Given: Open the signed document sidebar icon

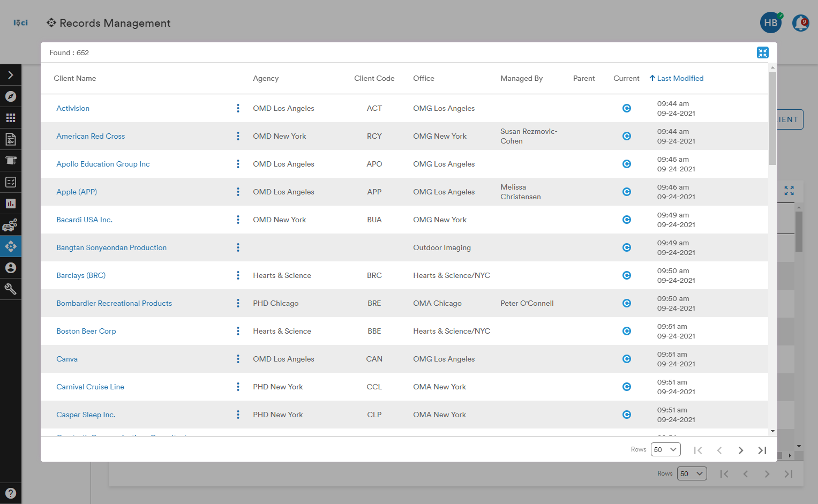Looking at the screenshot, I should (11, 139).
